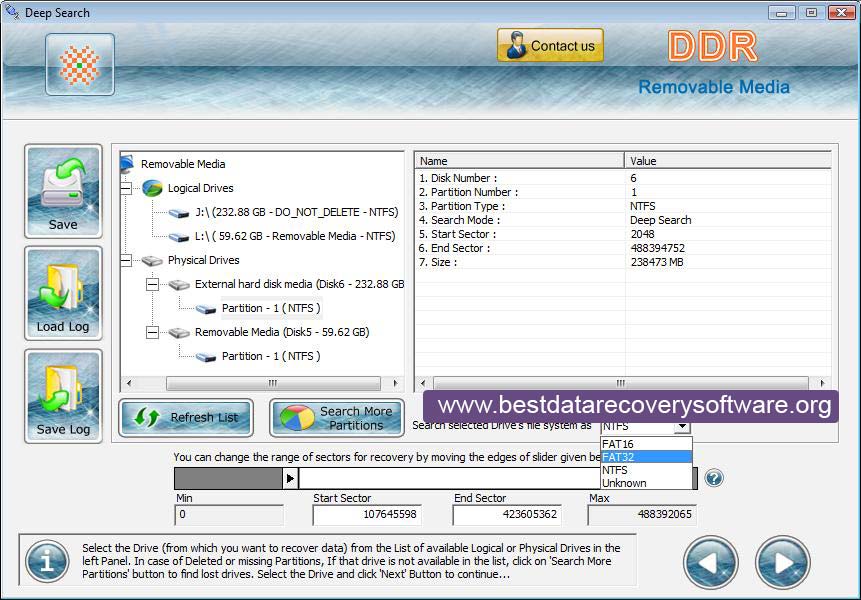Click the Removable Media Disk5 icon
Viewport: 861px width, 600px height.
coord(179,333)
